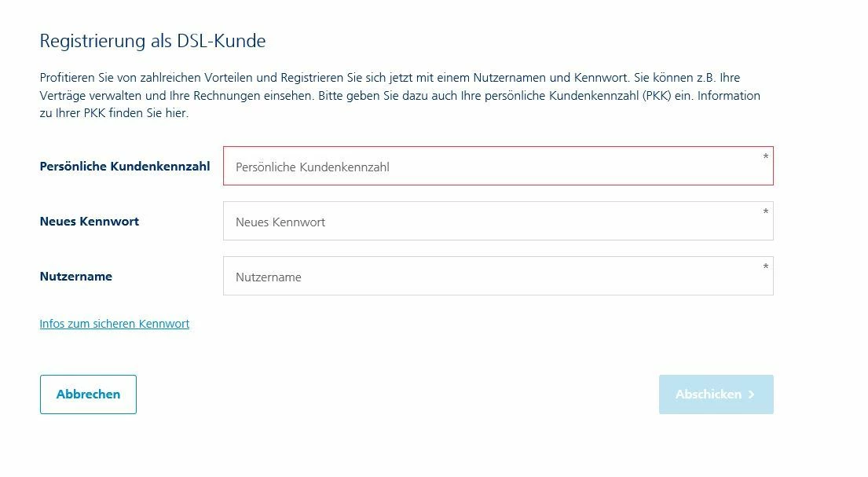Select the Nutzername input box

(498, 277)
